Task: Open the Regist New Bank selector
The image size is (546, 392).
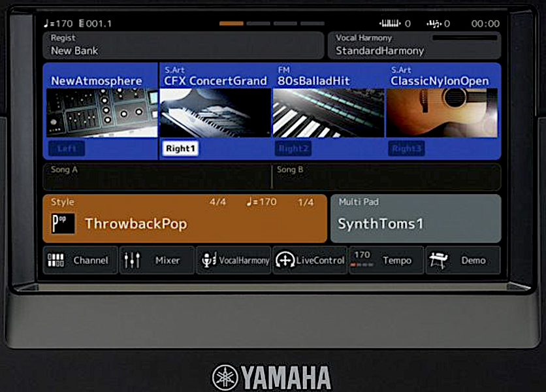Action: click(x=184, y=45)
